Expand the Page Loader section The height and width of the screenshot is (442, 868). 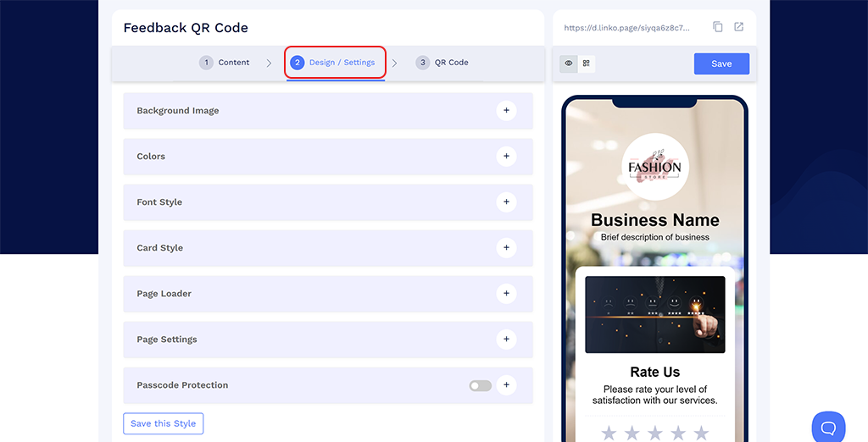pyautogui.click(x=506, y=293)
